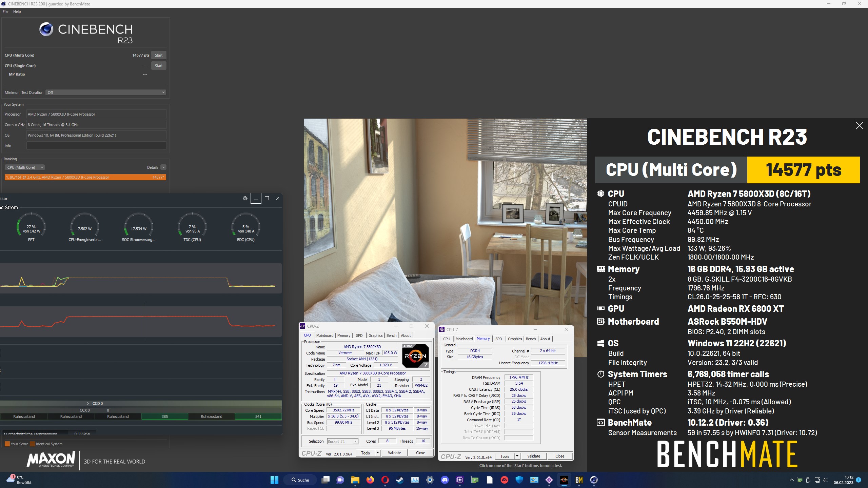This screenshot has height=488, width=868.
Task: Launch Opera browser from the taskbar
Action: point(385,480)
